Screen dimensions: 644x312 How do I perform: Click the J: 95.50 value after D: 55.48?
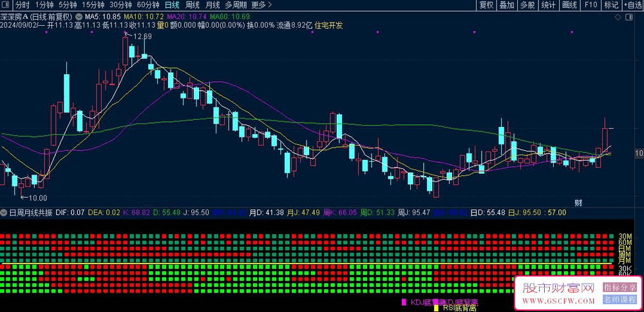click(196, 213)
